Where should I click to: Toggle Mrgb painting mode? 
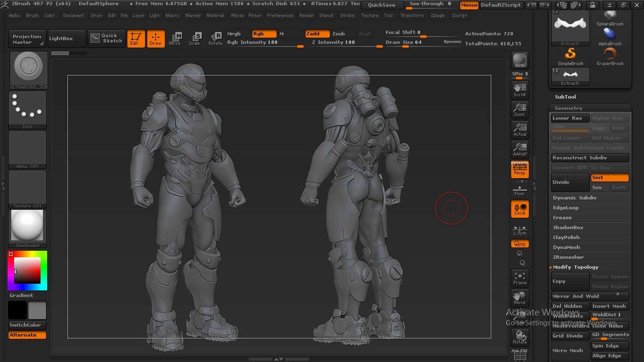tap(238, 34)
